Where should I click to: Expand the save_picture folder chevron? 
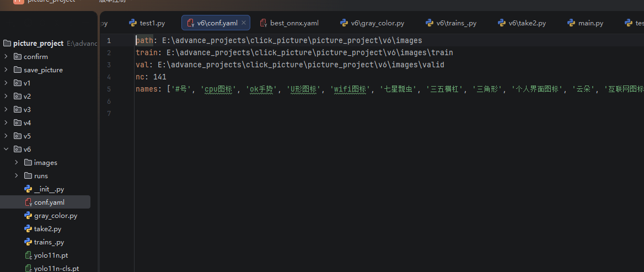[6, 70]
